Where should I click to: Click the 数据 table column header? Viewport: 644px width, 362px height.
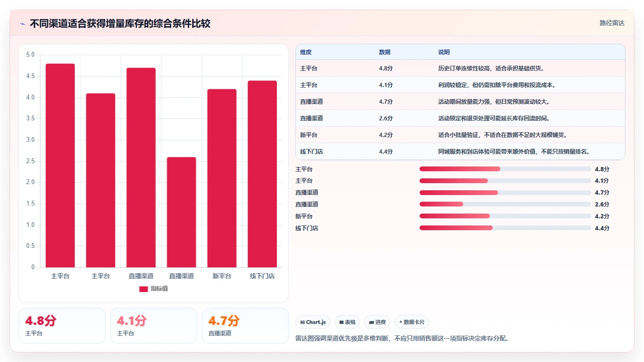coord(385,52)
